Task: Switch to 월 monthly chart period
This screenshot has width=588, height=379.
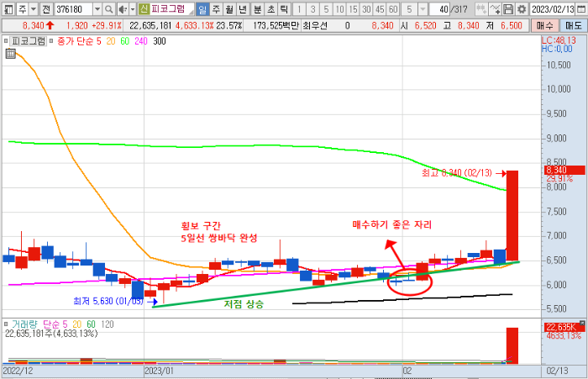Action: pos(229,9)
